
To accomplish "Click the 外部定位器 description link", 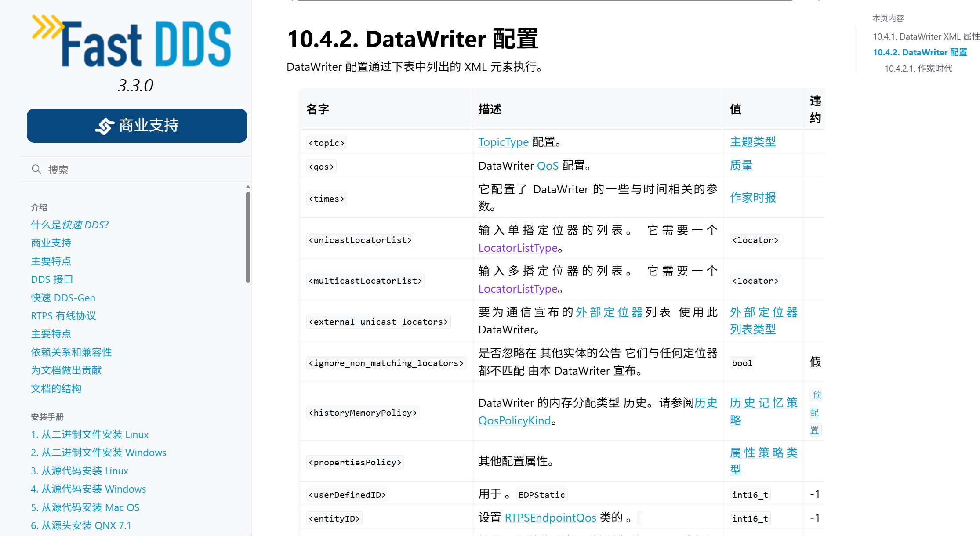I will pos(609,312).
